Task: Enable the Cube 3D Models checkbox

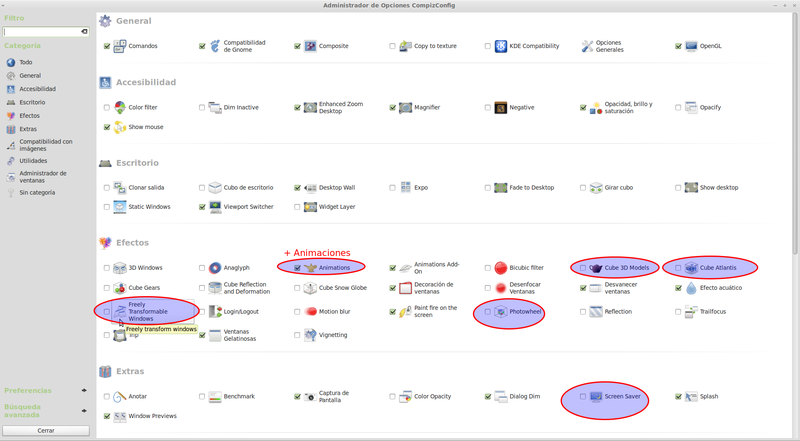Action: pyautogui.click(x=583, y=268)
